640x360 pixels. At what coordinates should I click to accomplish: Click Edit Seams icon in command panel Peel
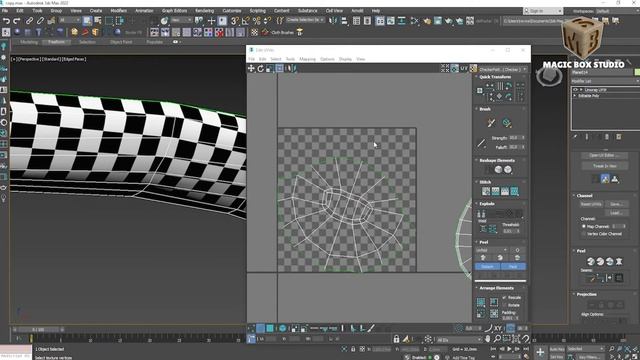(591, 278)
